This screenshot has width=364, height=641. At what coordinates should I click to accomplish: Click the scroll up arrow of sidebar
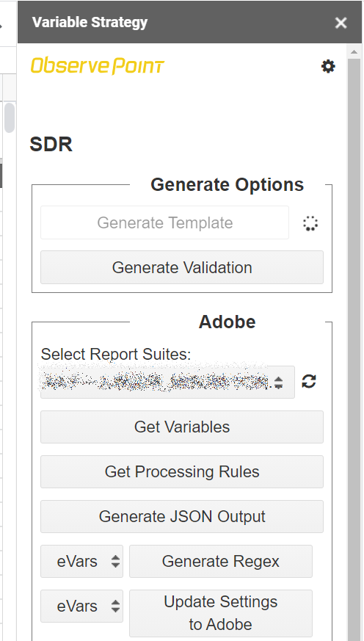[x=354, y=51]
